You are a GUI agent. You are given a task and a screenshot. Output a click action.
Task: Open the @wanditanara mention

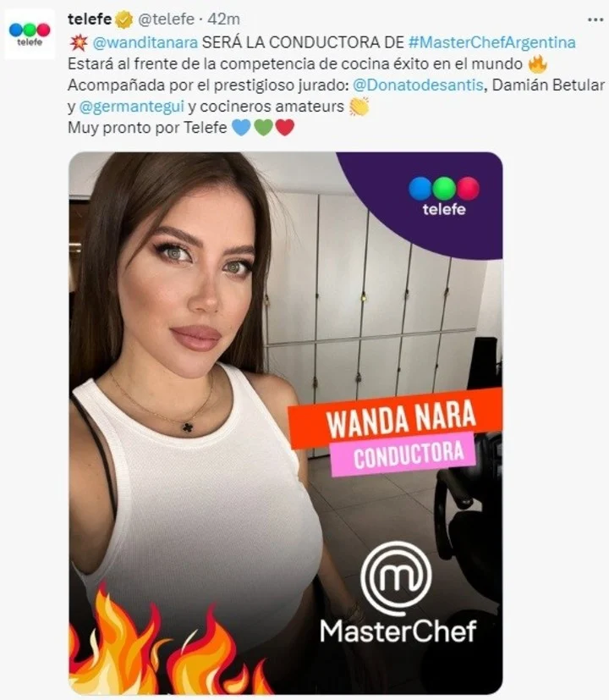click(145, 42)
